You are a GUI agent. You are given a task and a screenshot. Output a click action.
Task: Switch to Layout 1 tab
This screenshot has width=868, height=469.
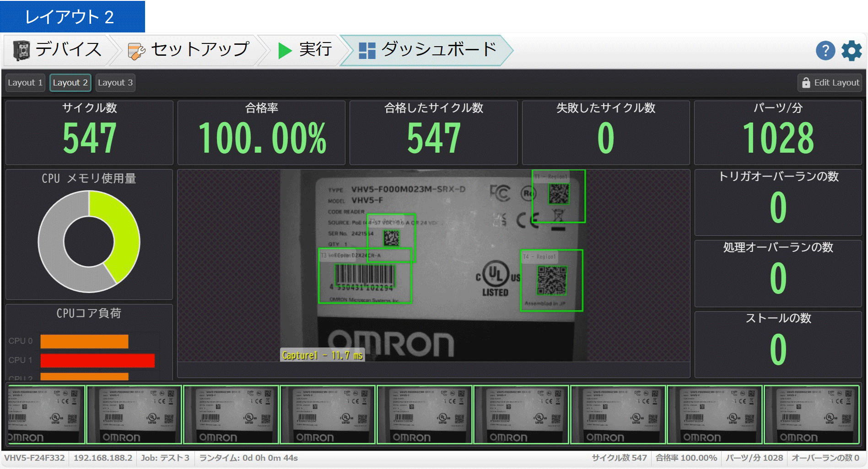coord(25,83)
